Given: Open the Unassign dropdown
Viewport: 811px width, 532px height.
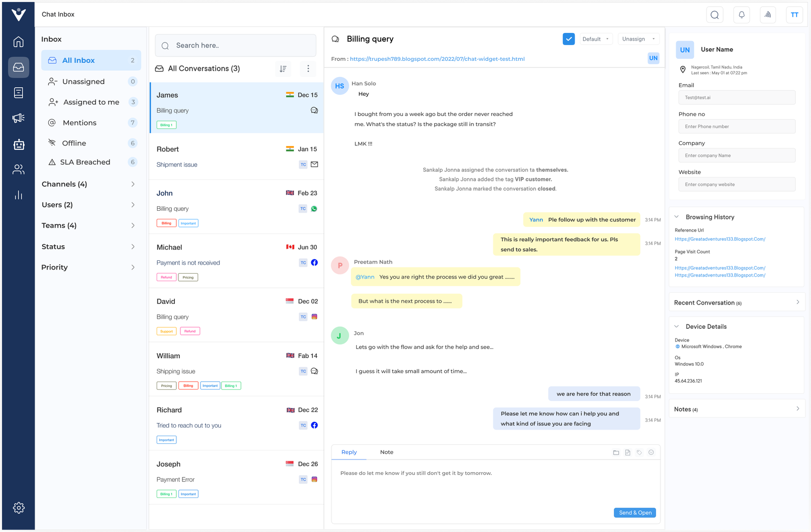Looking at the screenshot, I should 639,39.
